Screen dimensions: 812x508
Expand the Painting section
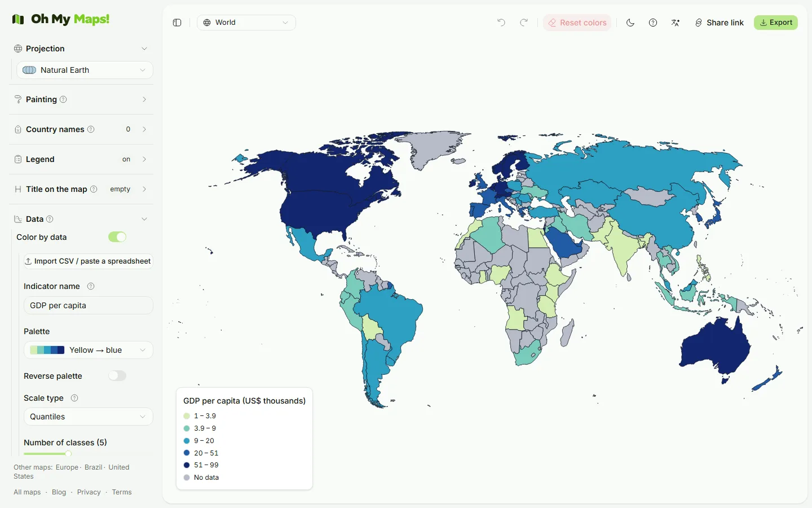(x=81, y=99)
